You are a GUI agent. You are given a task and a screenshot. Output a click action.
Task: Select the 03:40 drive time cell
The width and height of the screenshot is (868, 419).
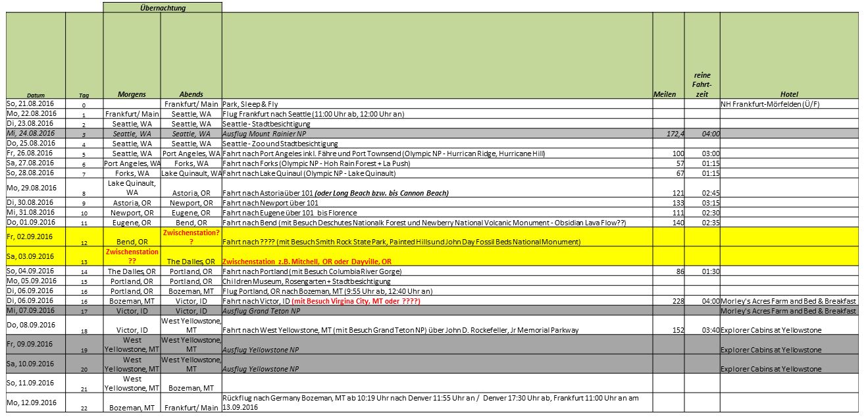point(702,329)
